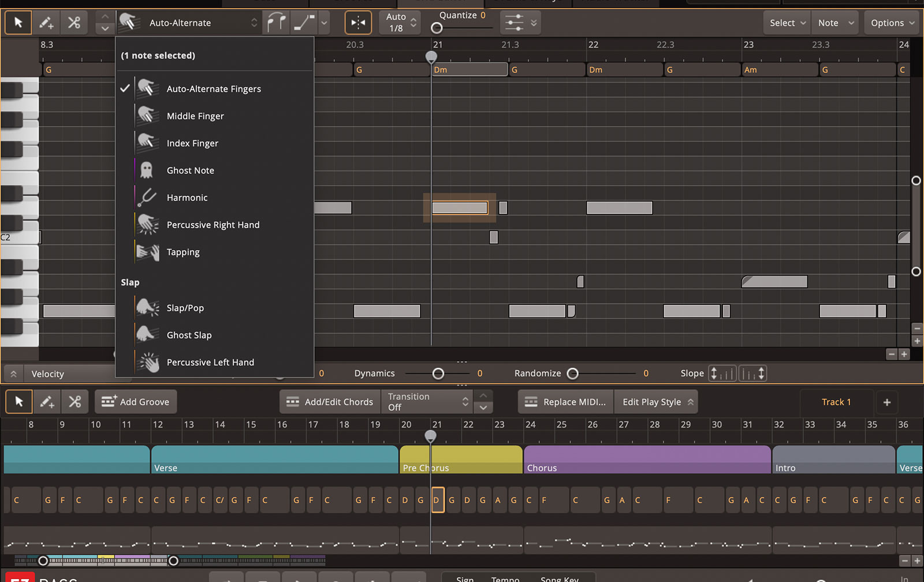Image resolution: width=924 pixels, height=582 pixels.
Task: Step articulation up with small up arrow
Action: [105, 17]
